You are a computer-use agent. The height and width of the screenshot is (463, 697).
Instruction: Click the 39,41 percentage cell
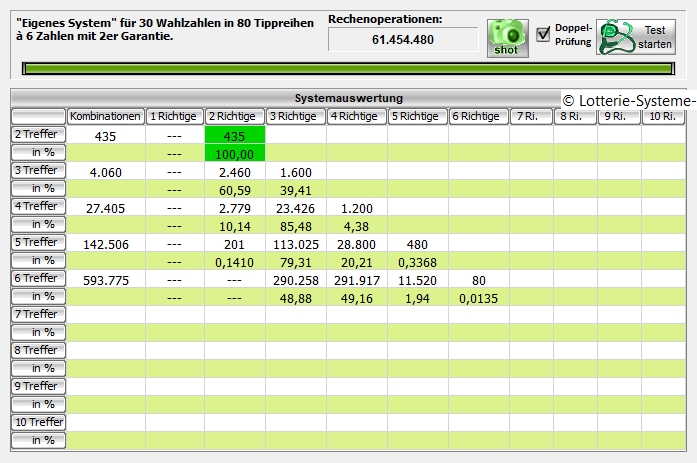(x=296, y=191)
